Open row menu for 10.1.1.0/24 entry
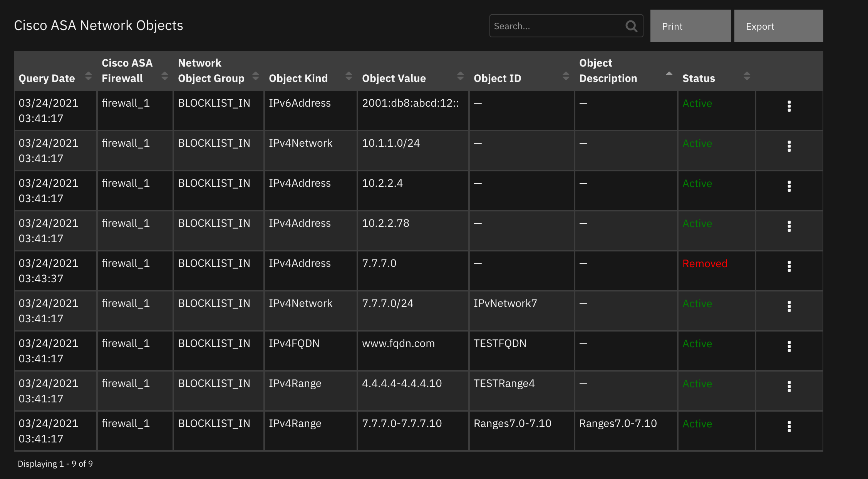This screenshot has height=479, width=868. click(x=789, y=146)
